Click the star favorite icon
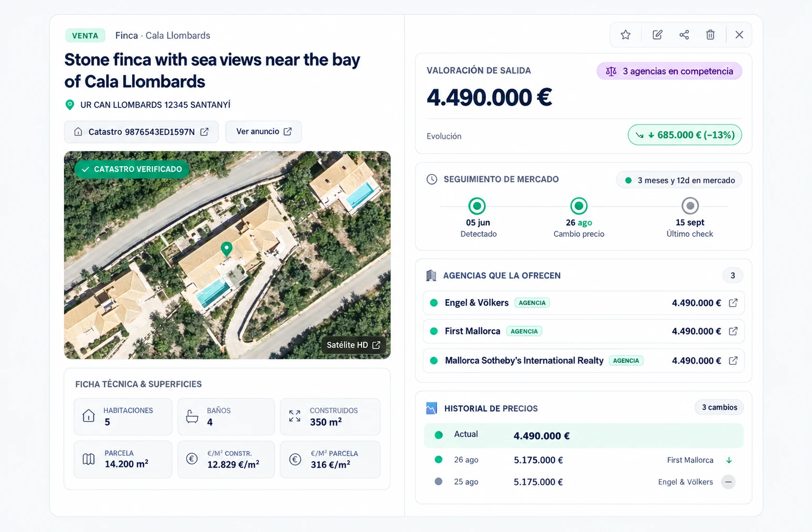This screenshot has width=812, height=532. tap(625, 35)
